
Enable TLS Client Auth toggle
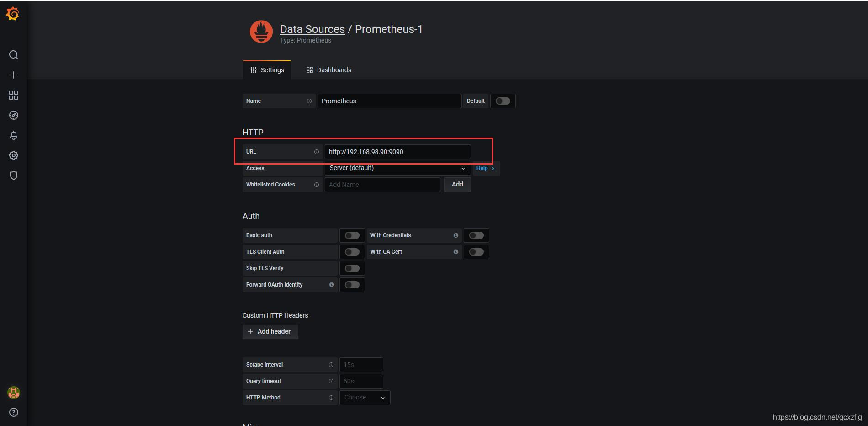(352, 252)
